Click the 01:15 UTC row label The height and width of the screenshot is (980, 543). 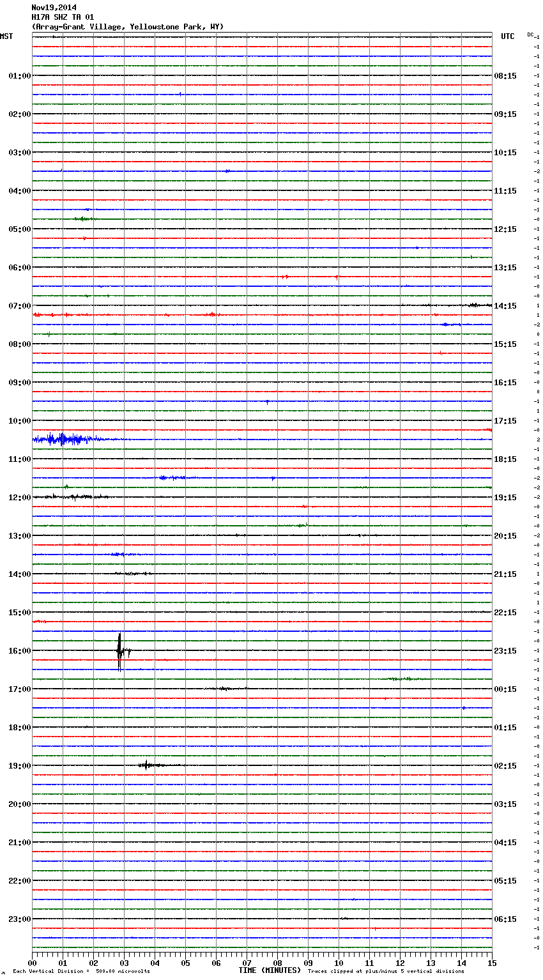[505, 728]
